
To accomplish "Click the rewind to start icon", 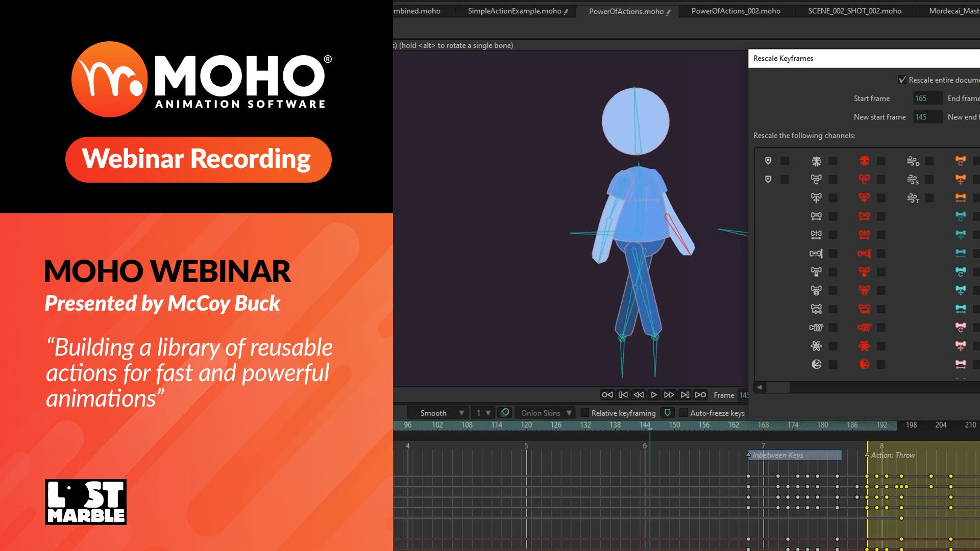I will coord(607,395).
